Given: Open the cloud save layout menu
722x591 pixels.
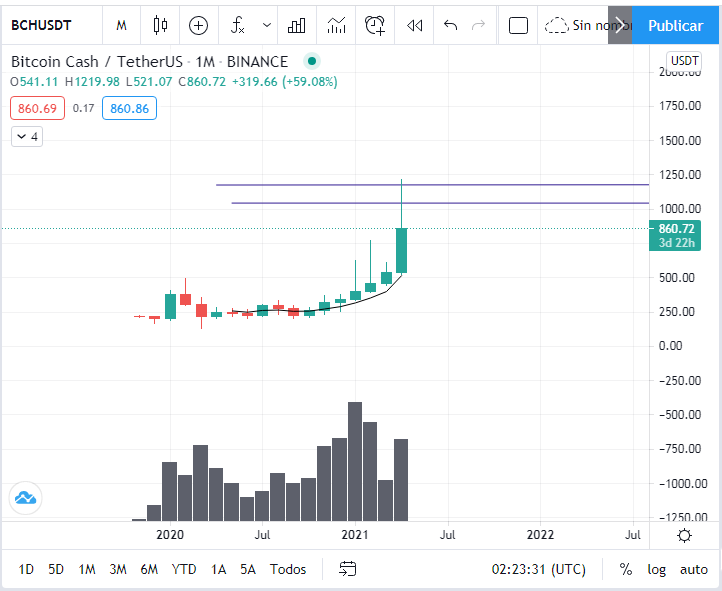Looking at the screenshot, I should pos(576,25).
